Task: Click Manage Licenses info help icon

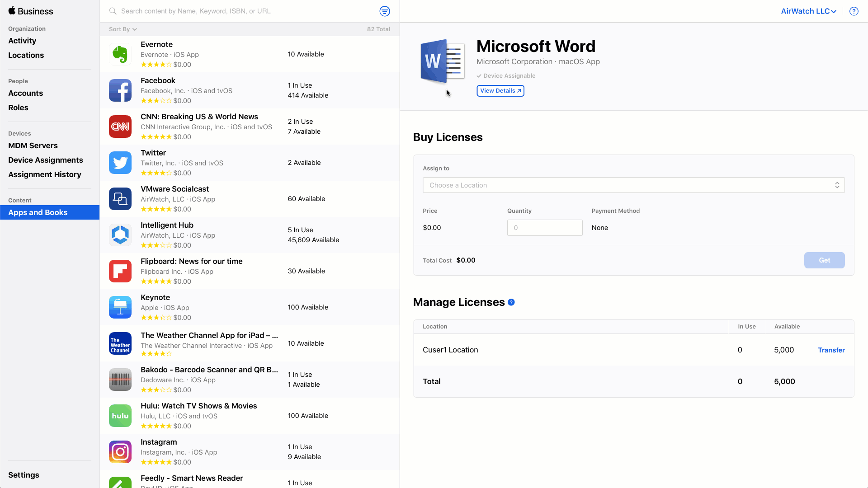Action: click(511, 302)
